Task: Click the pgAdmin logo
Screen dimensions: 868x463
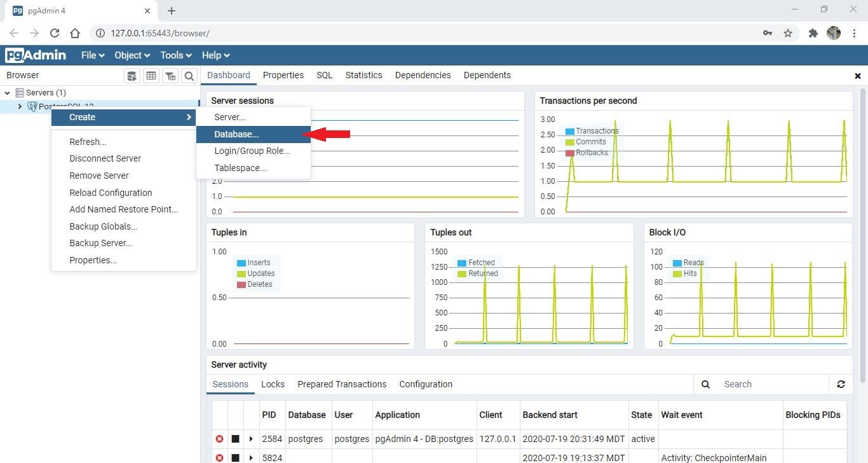Action: coord(36,55)
